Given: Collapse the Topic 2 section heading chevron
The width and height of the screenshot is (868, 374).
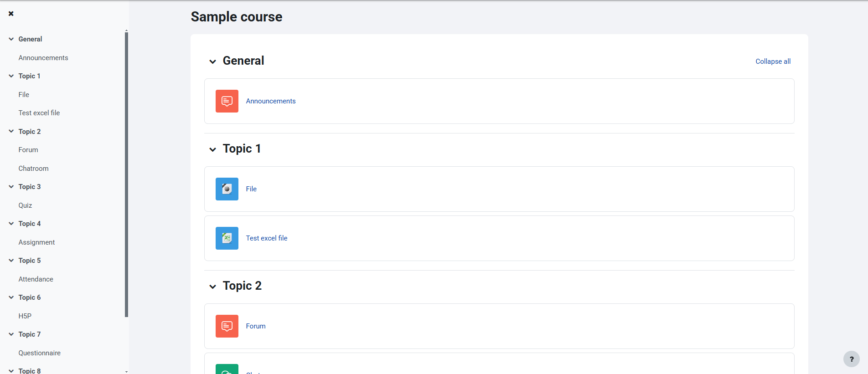Looking at the screenshot, I should (212, 287).
